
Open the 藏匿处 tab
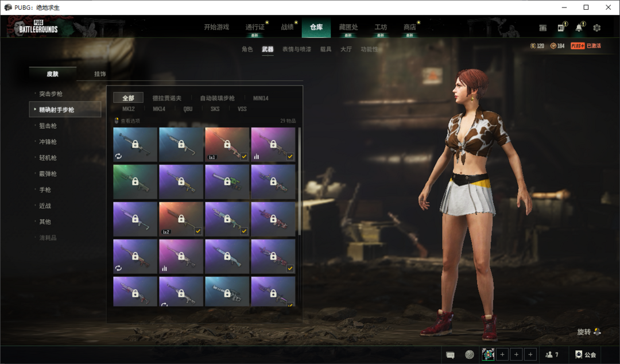click(348, 27)
